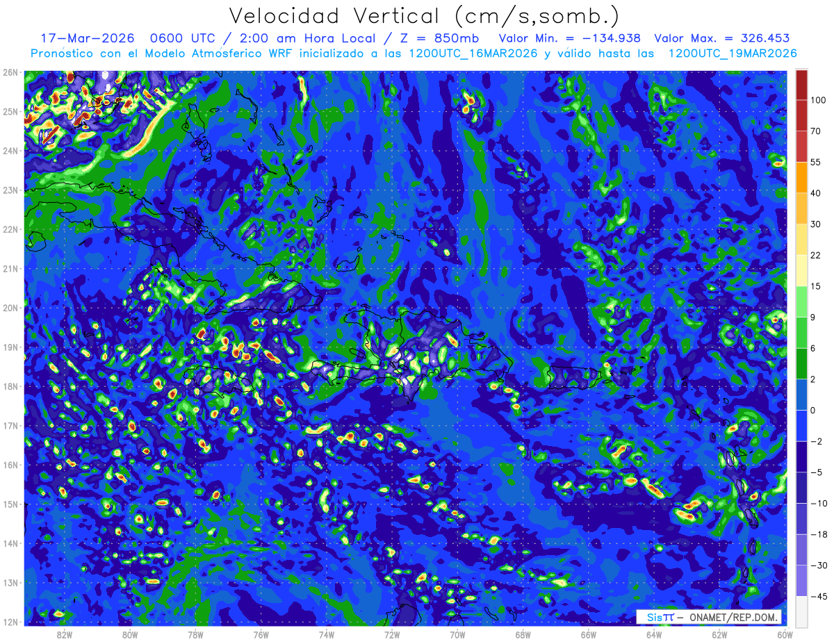Click the colorbar label '-45'
834x644 pixels.
point(818,597)
